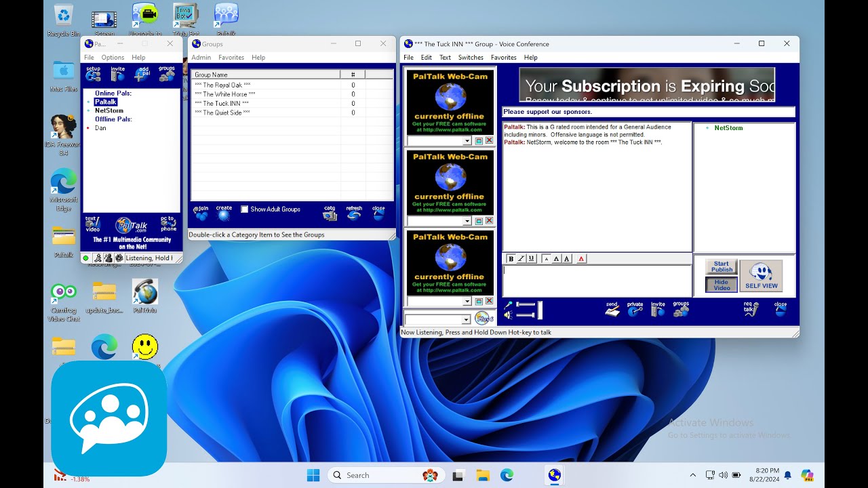
Task: Adjust the speaker volume slider
Action: (x=526, y=314)
